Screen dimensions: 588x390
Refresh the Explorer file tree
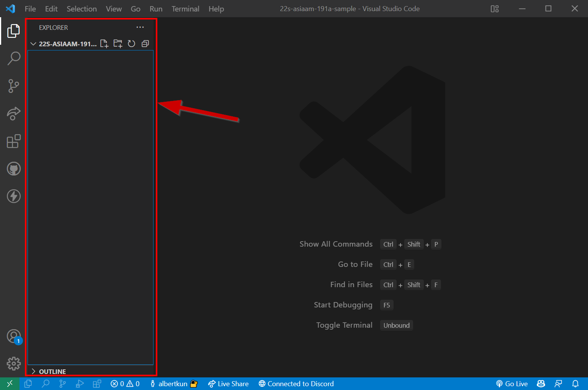tap(131, 44)
